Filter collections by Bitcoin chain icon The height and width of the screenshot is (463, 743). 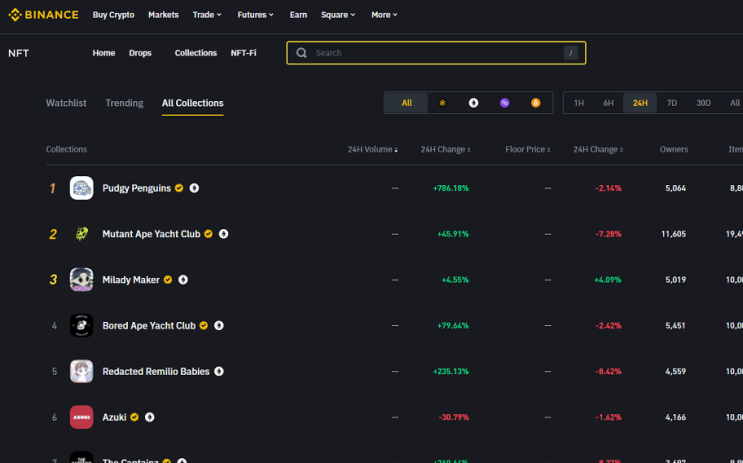(x=535, y=103)
